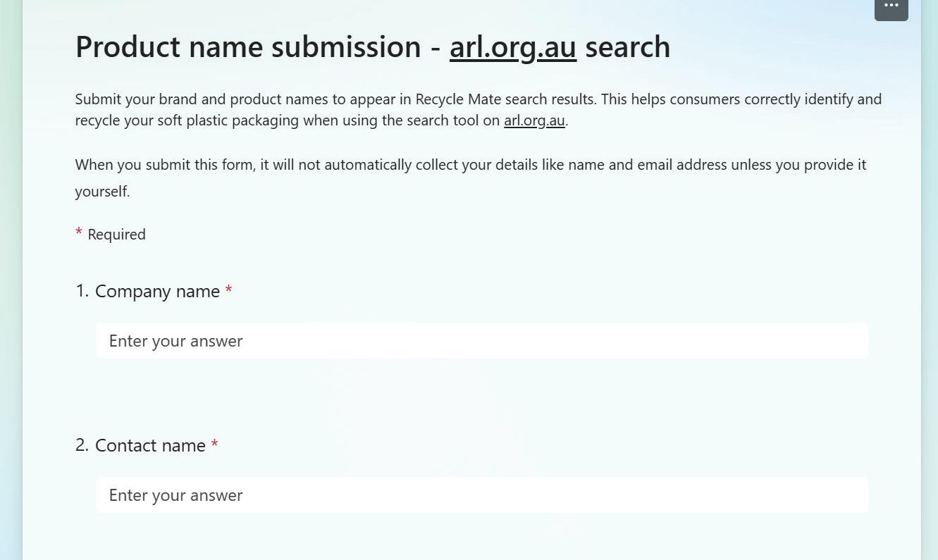Click the red asterisk before 'Required'

79,232
